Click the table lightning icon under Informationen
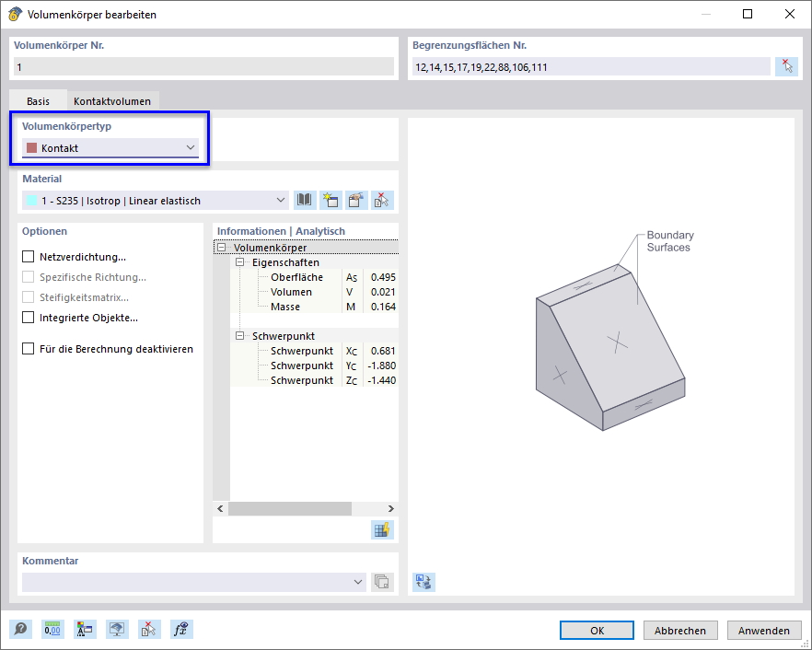812x650 pixels. tap(382, 529)
